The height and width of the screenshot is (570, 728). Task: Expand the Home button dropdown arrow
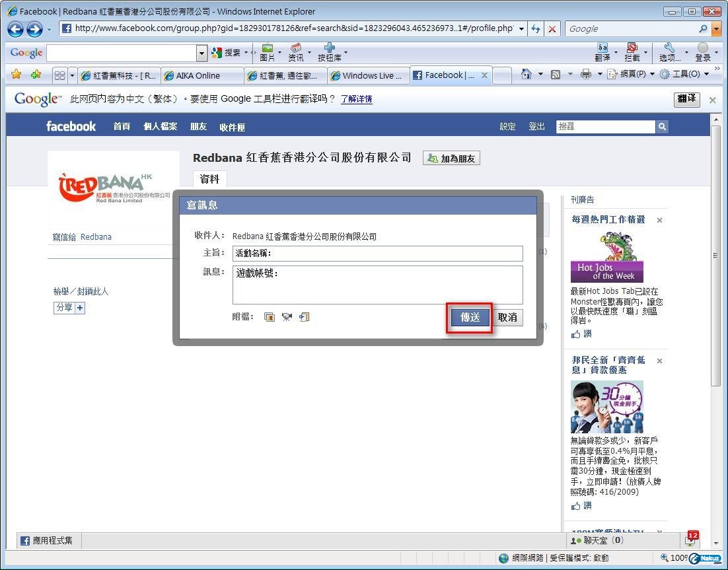tap(540, 74)
